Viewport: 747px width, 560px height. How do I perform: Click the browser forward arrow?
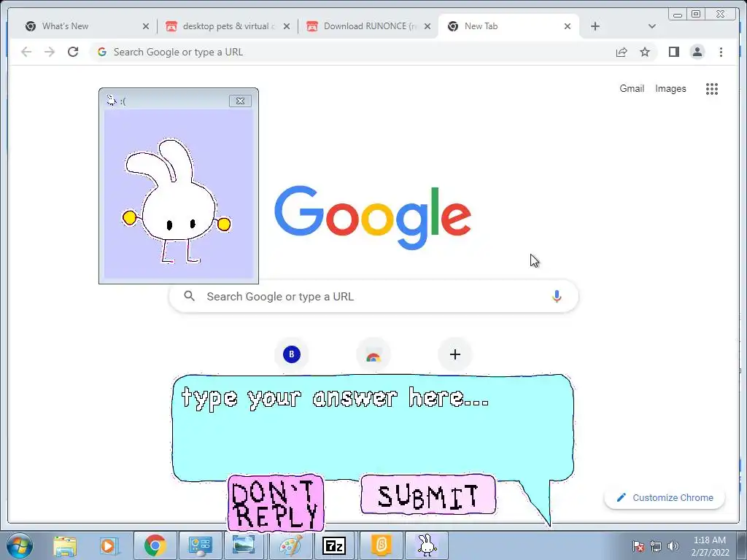click(50, 52)
